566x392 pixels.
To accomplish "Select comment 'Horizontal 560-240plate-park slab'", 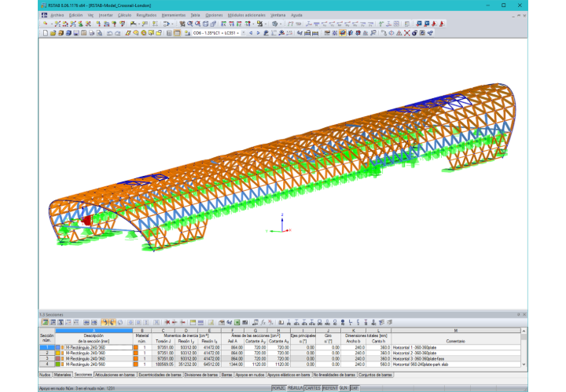I will click(420, 365).
